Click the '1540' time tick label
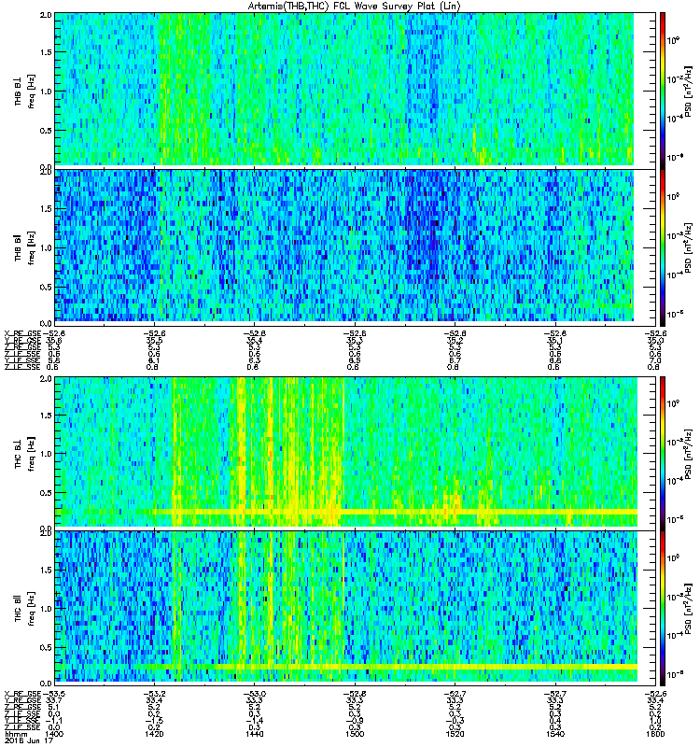 click(554, 734)
